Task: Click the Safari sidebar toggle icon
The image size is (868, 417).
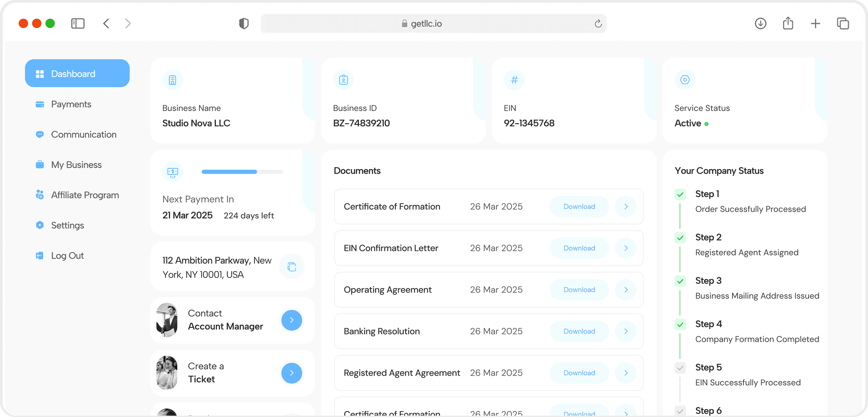Action: click(78, 24)
